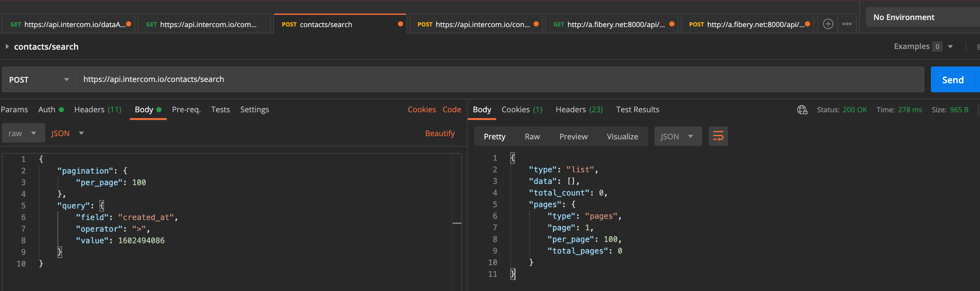
Task: Open the request Settings tab
Action: (254, 109)
